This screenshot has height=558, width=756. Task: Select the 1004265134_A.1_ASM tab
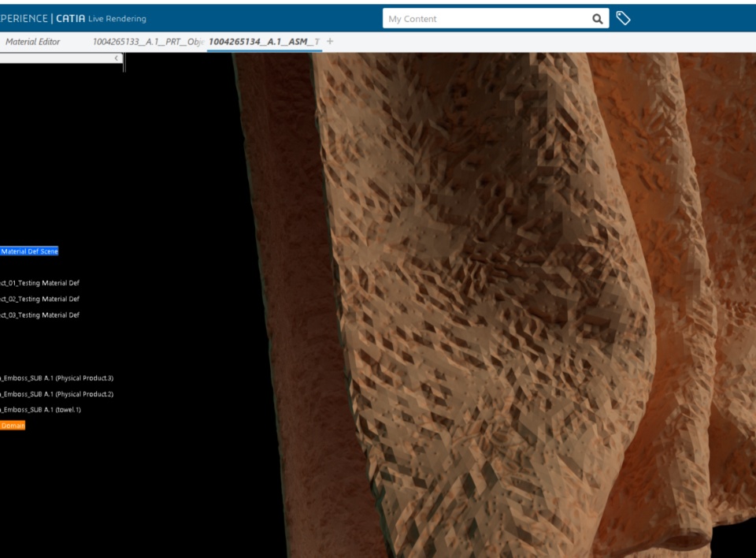265,42
